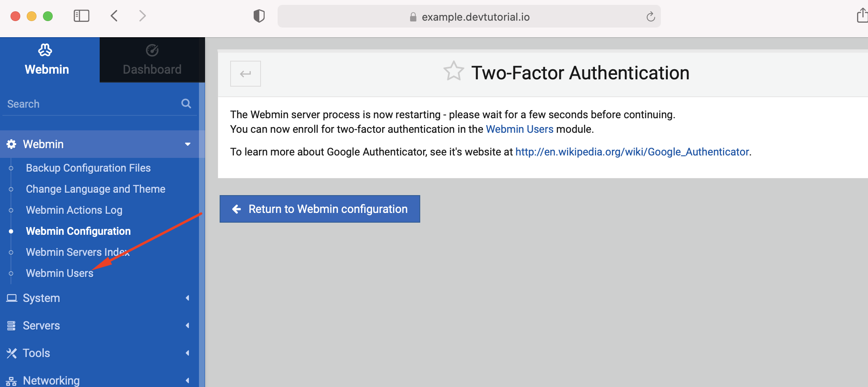Click the Webmin logo icon
868x387 pixels.
coord(45,50)
